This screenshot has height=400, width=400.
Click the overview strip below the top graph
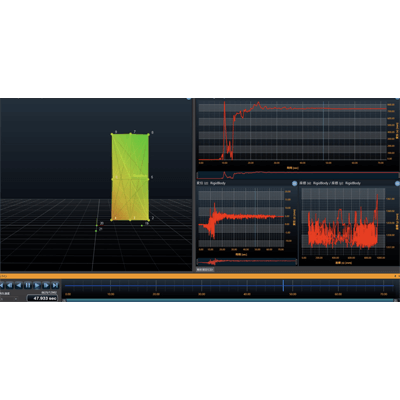click(298, 175)
